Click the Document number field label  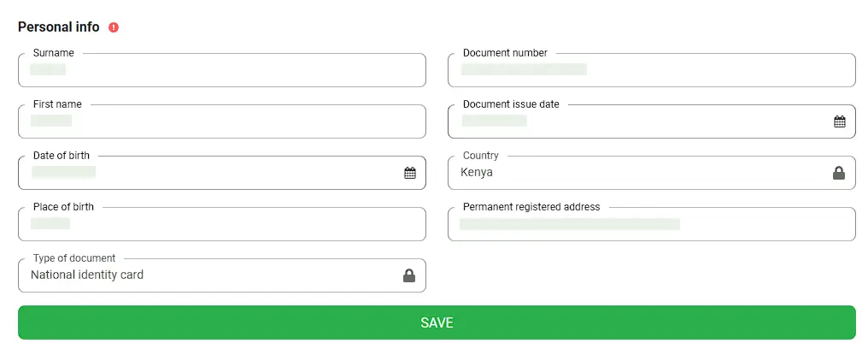(x=505, y=53)
